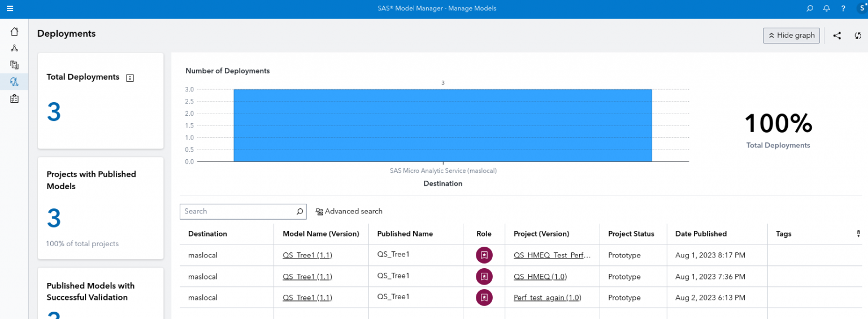Open Perf_test_again (1.0) project link
This screenshot has width=868, height=319.
pyautogui.click(x=547, y=298)
